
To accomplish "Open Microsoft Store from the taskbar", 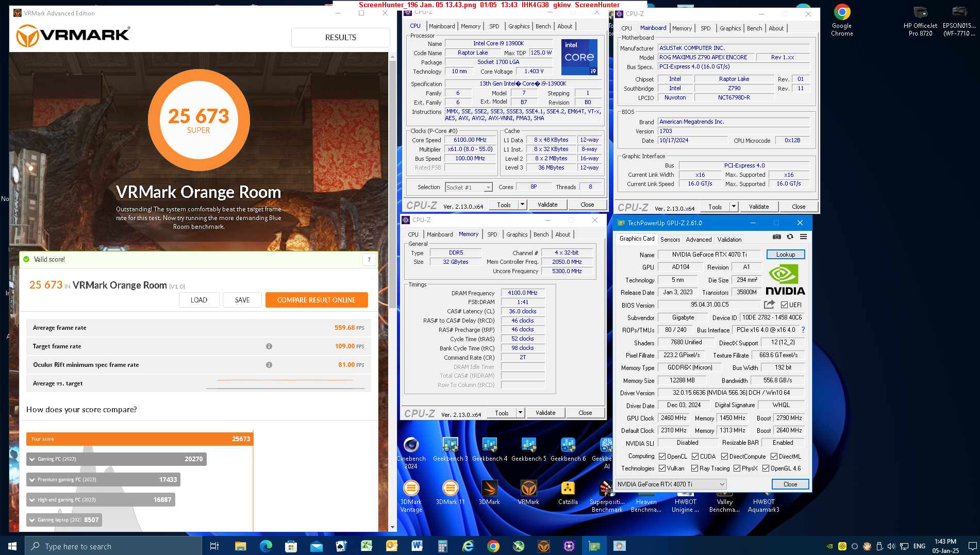I will pos(291,546).
